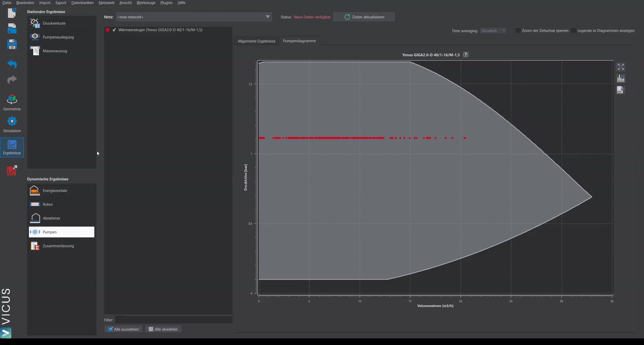The height and width of the screenshot is (345, 644).
Task: Click the undo arrow icon
Action: (x=12, y=64)
